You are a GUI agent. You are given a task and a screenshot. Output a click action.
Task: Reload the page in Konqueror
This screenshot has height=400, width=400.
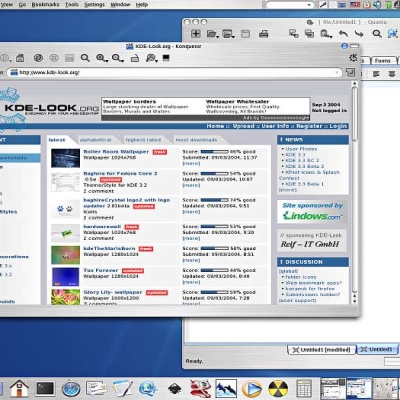pos(38,58)
